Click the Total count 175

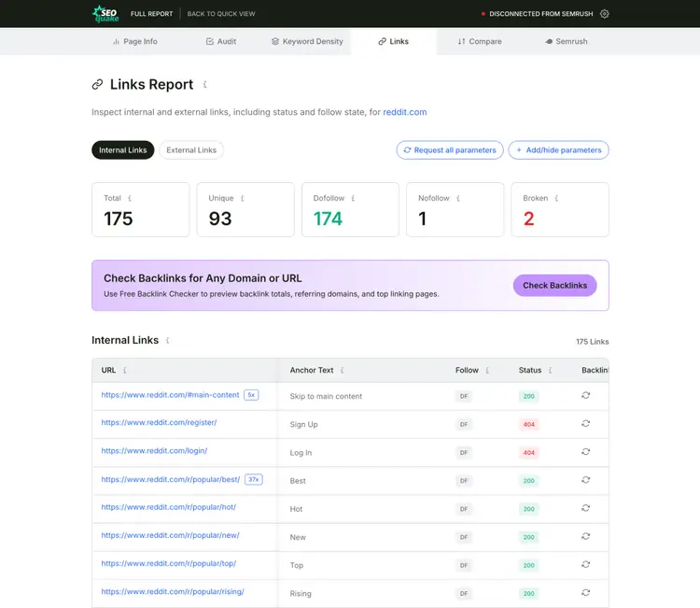[119, 219]
